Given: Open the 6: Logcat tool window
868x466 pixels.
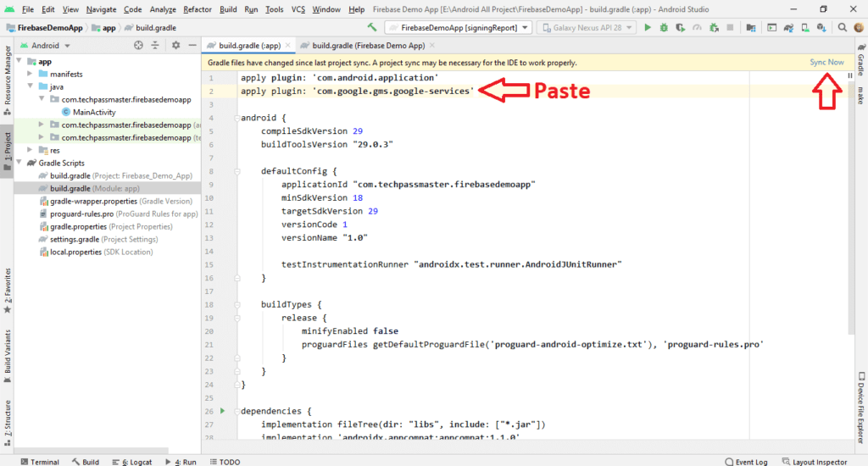Looking at the screenshot, I should (131, 462).
